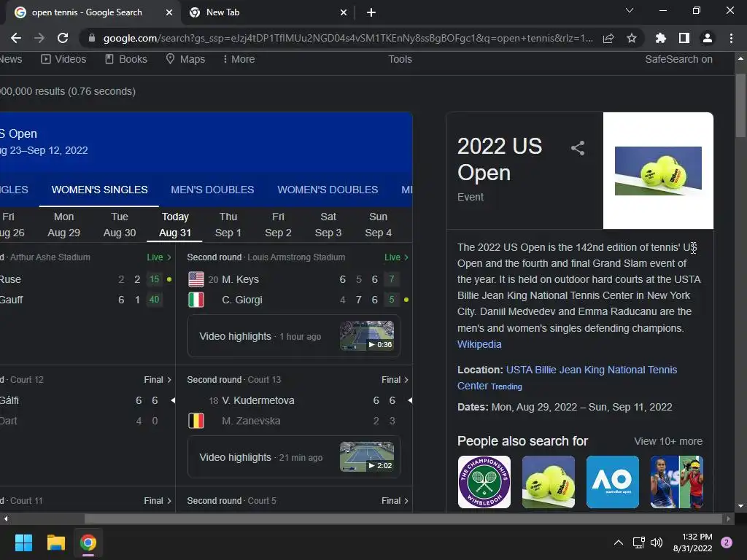
Task: Open the Wimbledon Championships thumbnail
Action: click(484, 482)
